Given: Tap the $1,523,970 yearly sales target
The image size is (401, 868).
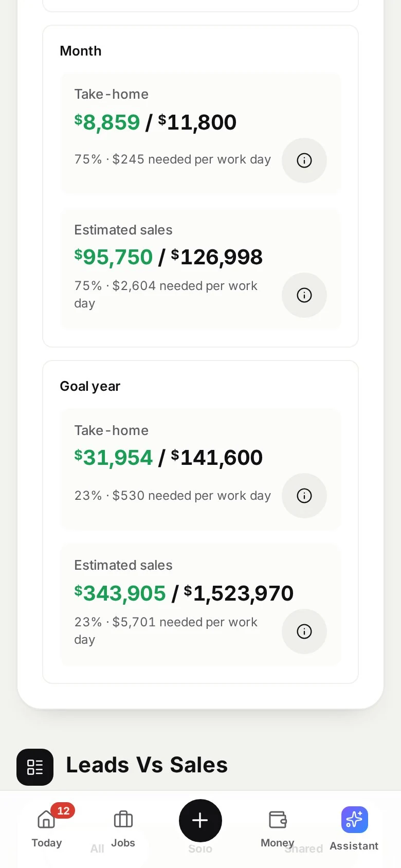Looking at the screenshot, I should 239,593.
